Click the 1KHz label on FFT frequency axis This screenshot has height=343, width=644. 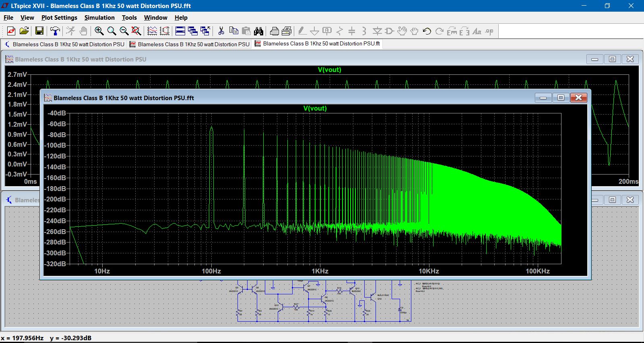coord(320,271)
